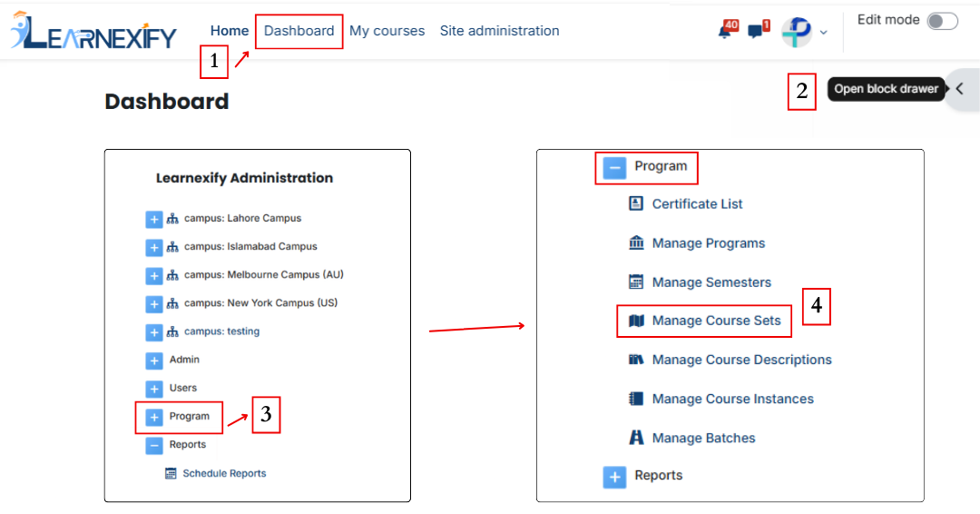Click the 'Learnexify Administration' heading
This screenshot has height=514, width=980.
pyautogui.click(x=244, y=178)
